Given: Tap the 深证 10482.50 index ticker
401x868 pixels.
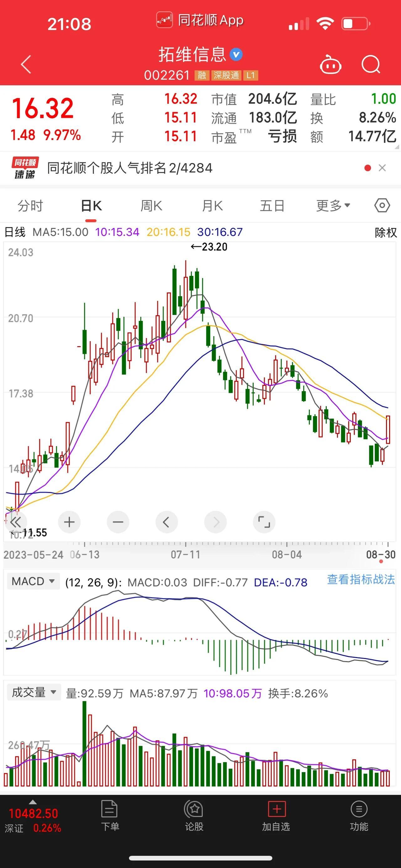Looking at the screenshot, I should [33, 820].
